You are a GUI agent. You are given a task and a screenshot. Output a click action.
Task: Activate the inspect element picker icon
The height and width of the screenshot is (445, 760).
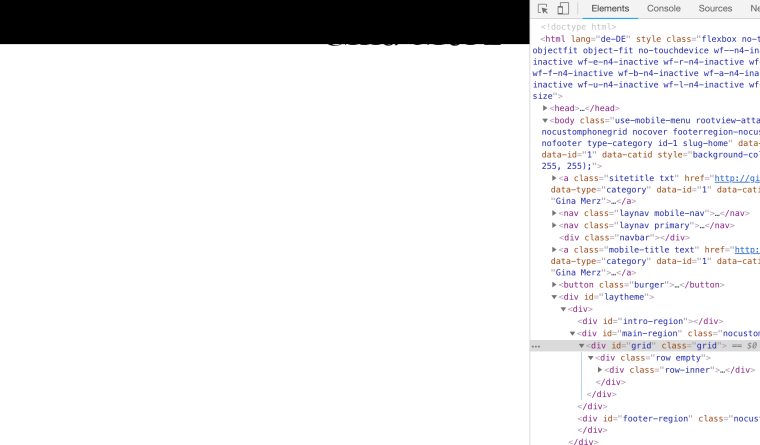click(543, 9)
